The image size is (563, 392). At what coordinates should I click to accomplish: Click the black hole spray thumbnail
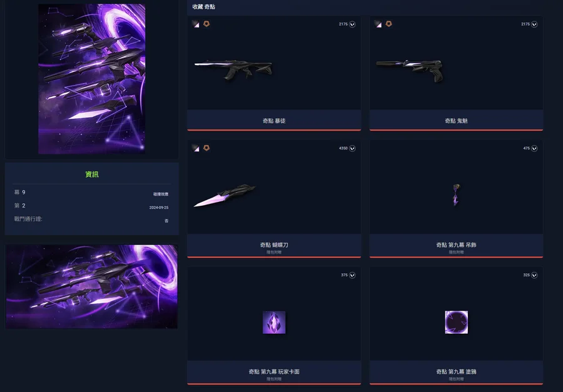click(456, 323)
